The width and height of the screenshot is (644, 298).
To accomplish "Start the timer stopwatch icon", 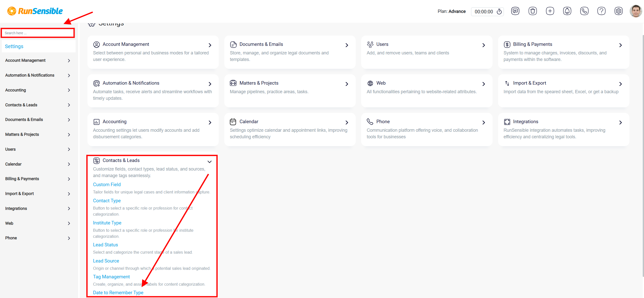I will [499, 12].
